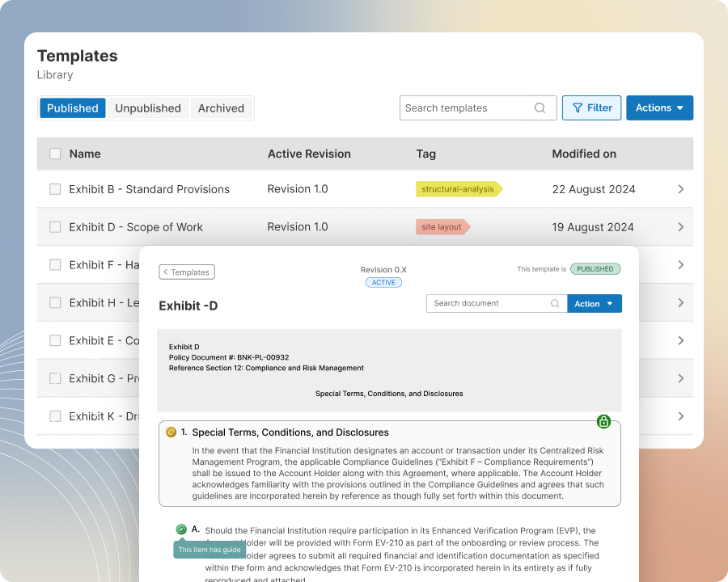Select the Exhibit K row checkbox
Viewport: 728px width, 582px height.
tap(55, 415)
